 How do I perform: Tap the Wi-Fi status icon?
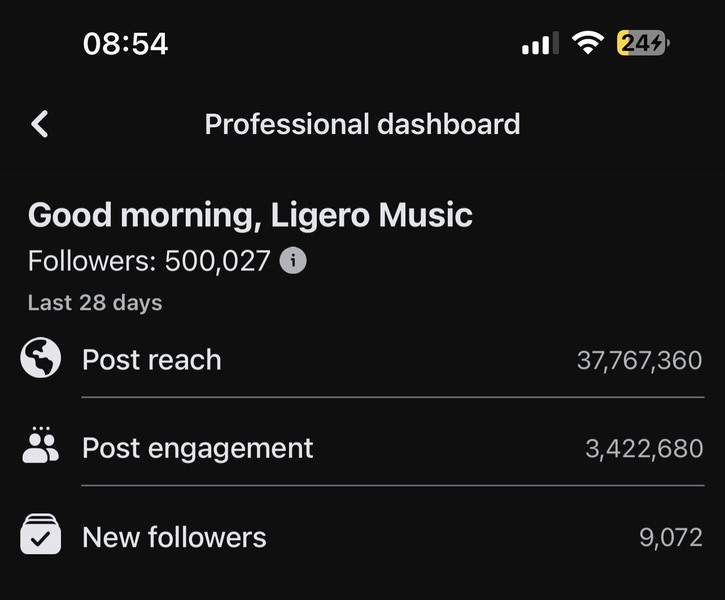[x=588, y=43]
